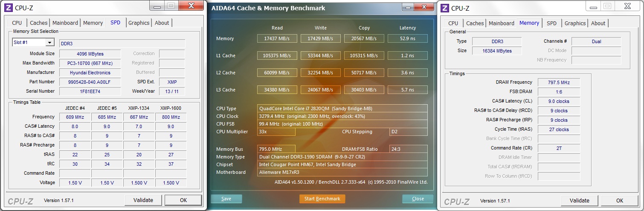Screen dimensions: 644x211
Task: Open Caches tab in left CPU-Z window
Action: click(x=39, y=23)
